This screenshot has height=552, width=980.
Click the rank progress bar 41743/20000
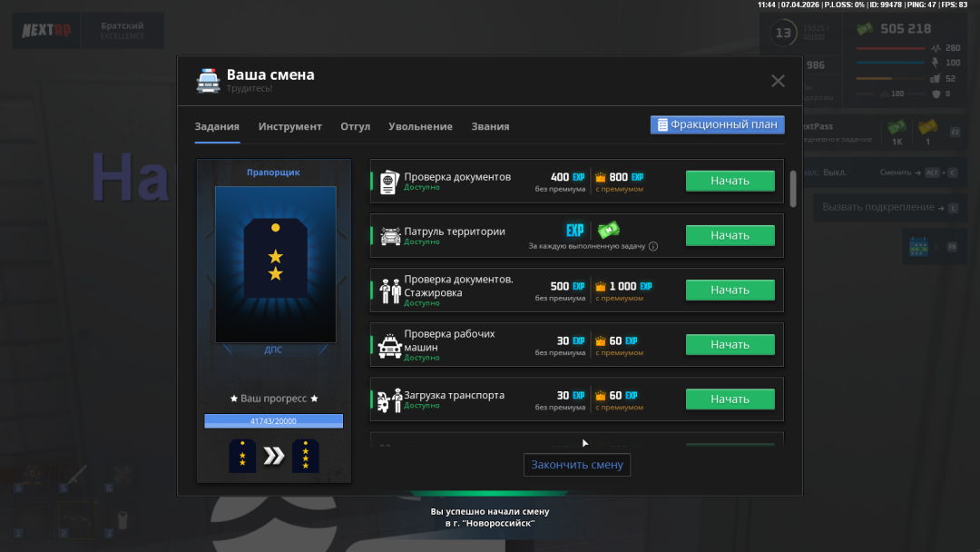click(x=273, y=421)
